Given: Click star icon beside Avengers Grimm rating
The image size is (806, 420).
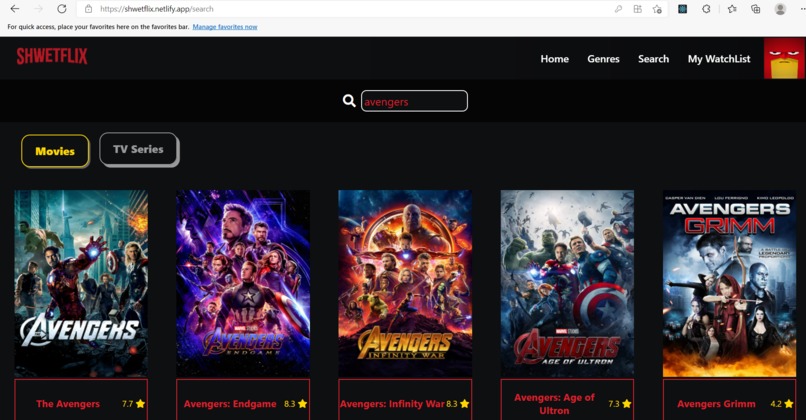Looking at the screenshot, I should (789, 404).
